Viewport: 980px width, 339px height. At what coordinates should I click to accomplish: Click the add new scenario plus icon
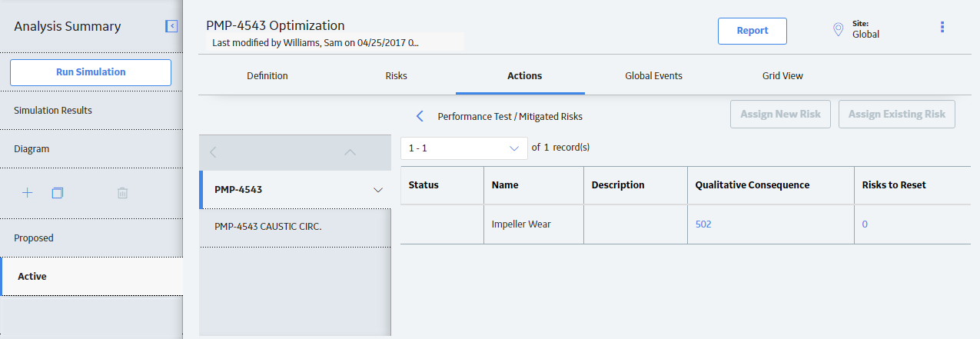[28, 193]
